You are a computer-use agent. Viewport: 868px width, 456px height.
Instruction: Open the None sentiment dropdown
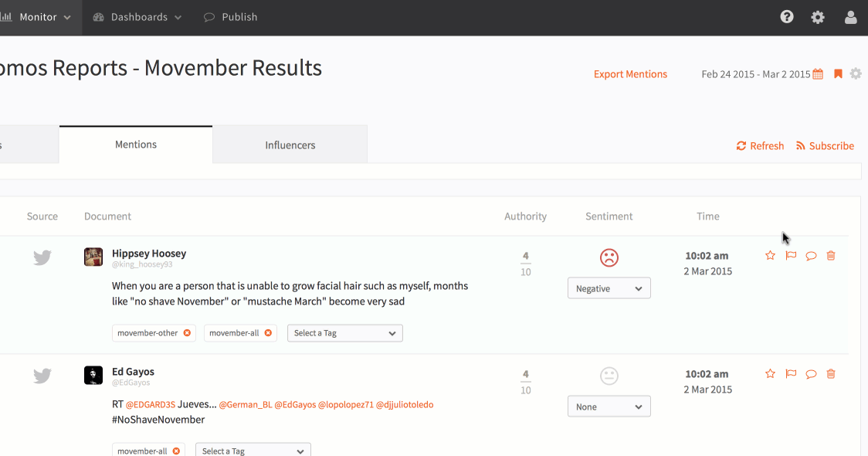click(609, 407)
